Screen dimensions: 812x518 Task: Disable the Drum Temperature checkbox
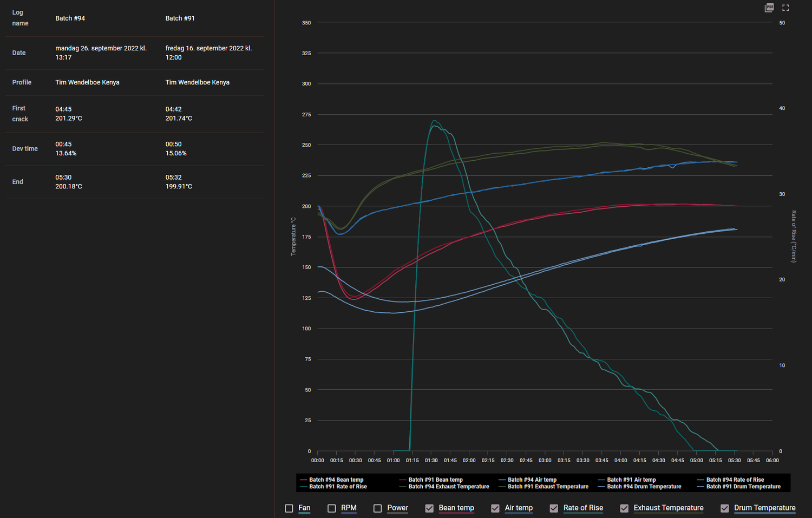[x=725, y=508]
